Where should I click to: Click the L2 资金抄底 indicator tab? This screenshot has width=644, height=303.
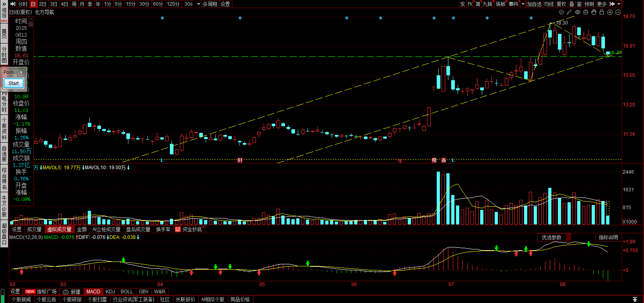pyautogui.click(x=188, y=229)
